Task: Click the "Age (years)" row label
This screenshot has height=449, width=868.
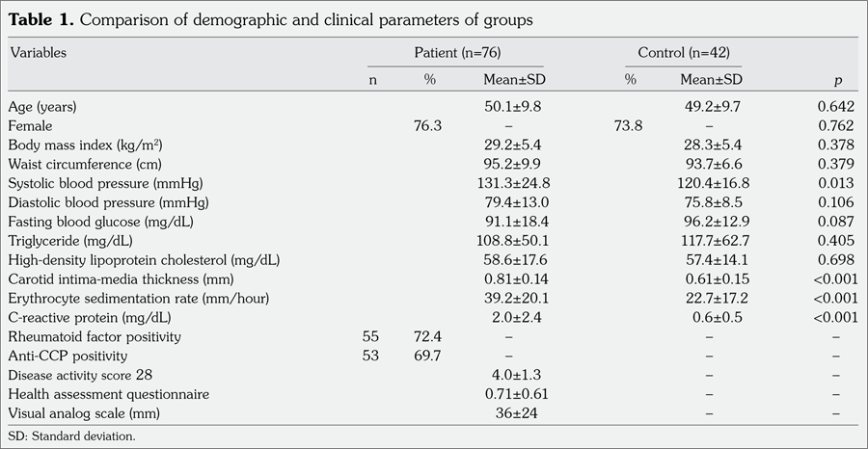Action: click(42, 106)
